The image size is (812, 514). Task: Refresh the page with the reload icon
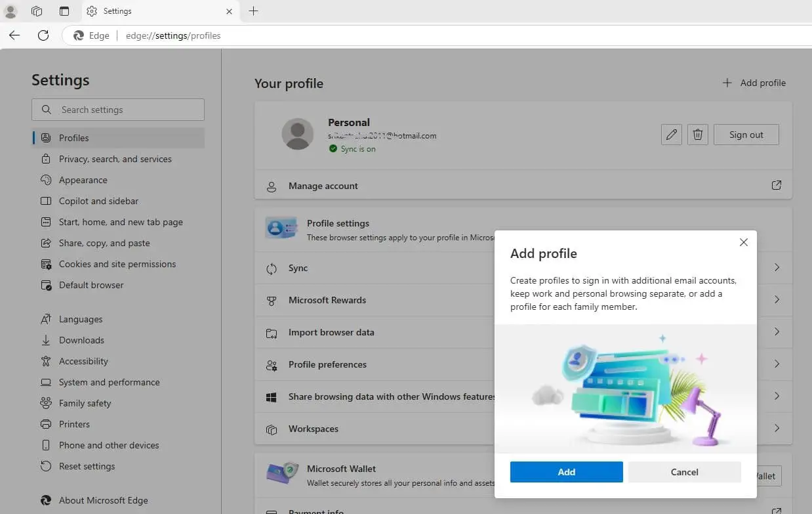[43, 35]
